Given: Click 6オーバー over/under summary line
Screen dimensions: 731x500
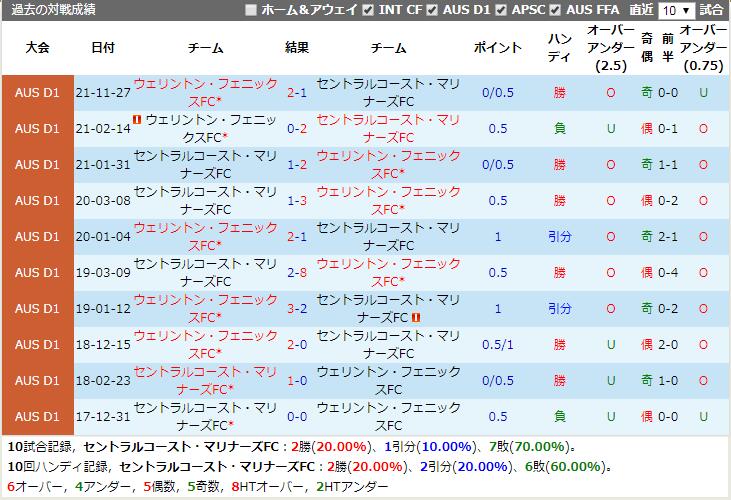Looking at the screenshot, I should (x=197, y=487).
